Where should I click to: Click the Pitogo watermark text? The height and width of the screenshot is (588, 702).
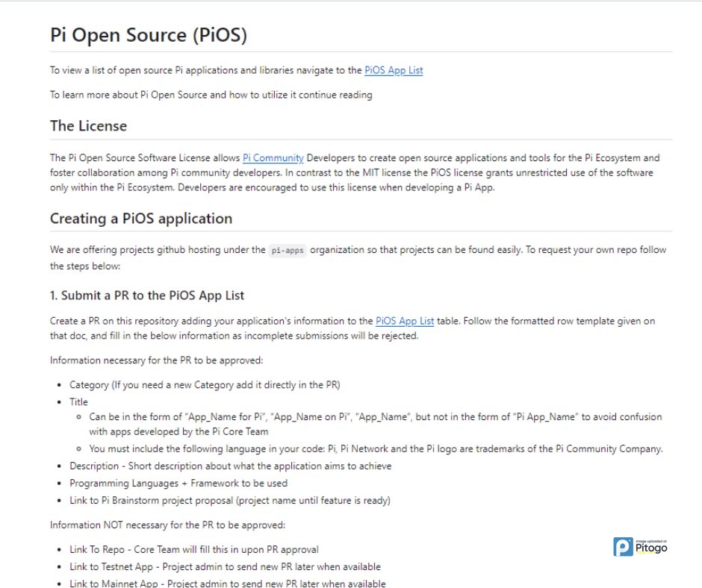[651, 548]
